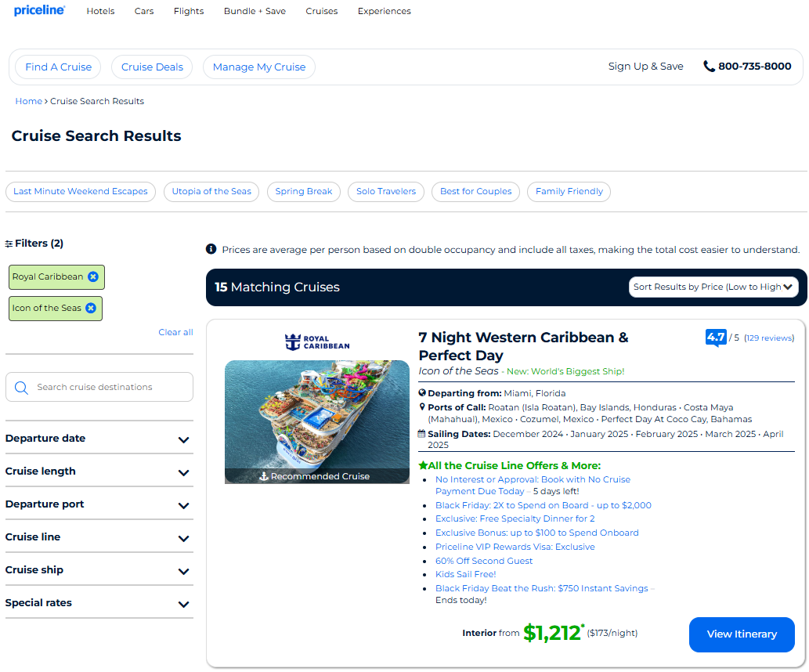Open the 129 reviews link

[769, 338]
